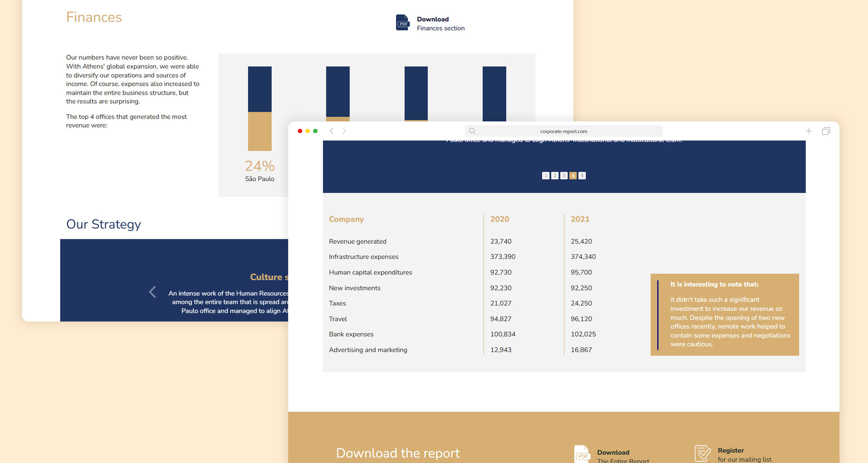Click previous slide chevron in Our Strategy
The width and height of the screenshot is (868, 463).
152,292
